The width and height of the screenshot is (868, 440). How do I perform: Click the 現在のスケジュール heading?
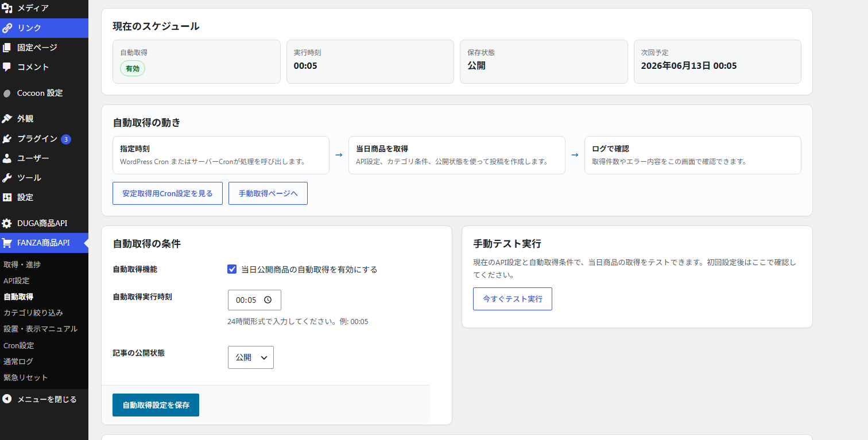coord(156,26)
